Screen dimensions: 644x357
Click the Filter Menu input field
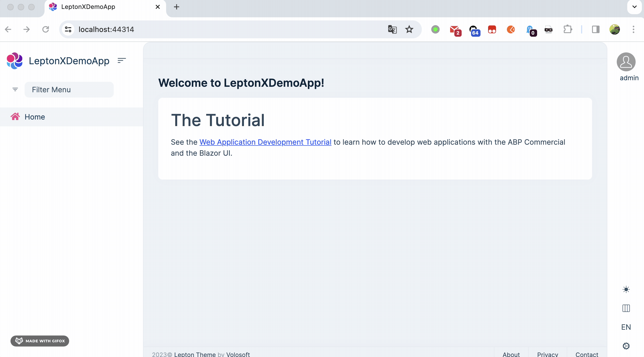[69, 90]
